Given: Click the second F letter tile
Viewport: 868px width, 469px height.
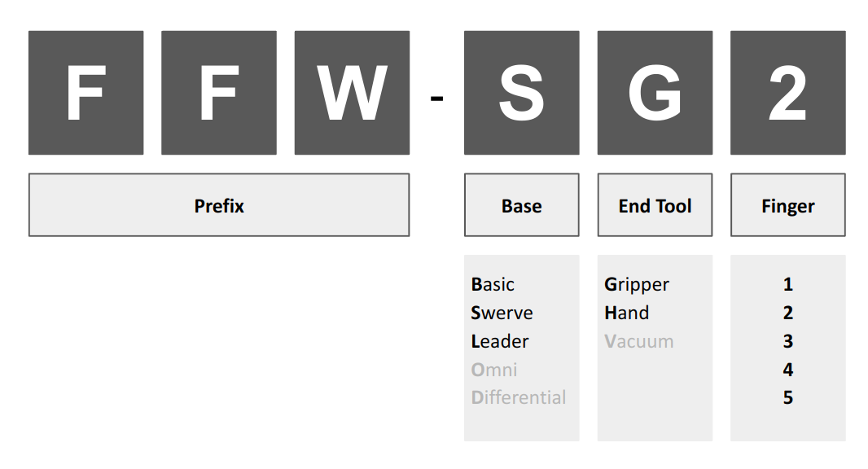Looking at the screenshot, I should pos(219,93).
